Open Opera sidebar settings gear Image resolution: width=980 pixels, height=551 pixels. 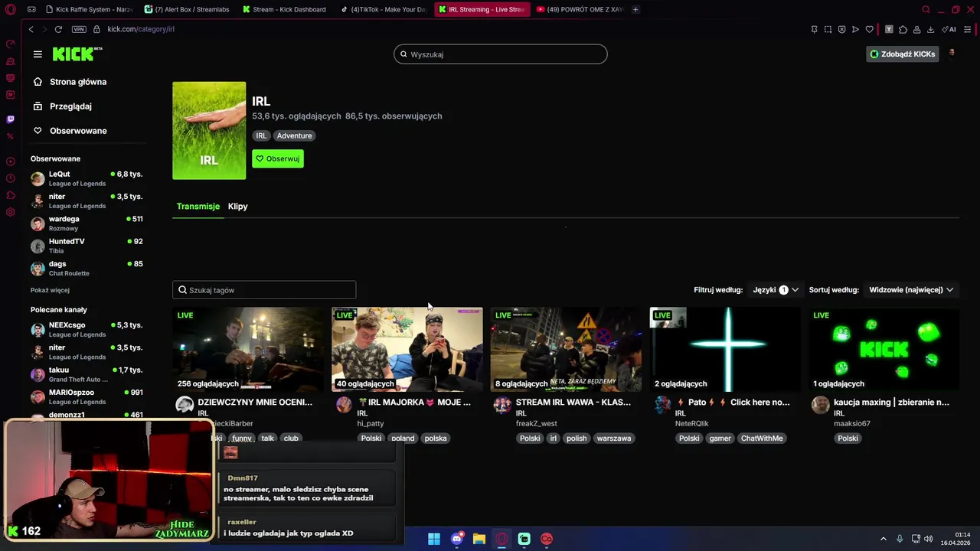coord(11,212)
